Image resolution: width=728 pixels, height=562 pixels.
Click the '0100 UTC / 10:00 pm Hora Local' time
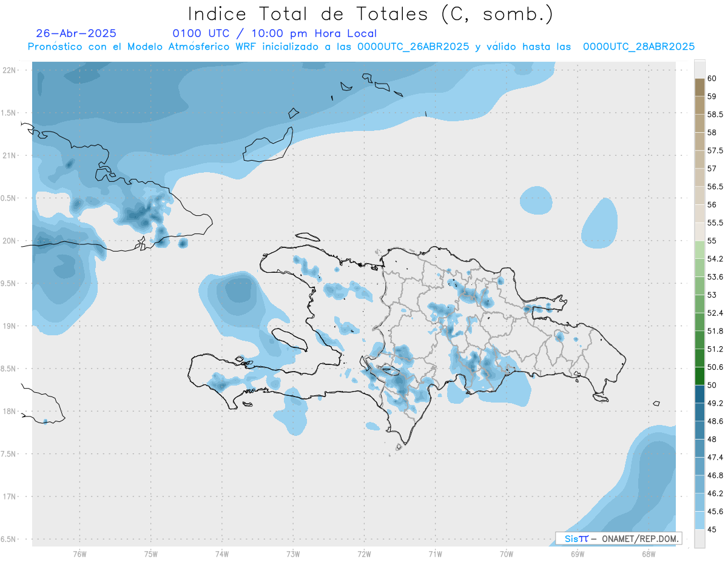point(274,34)
